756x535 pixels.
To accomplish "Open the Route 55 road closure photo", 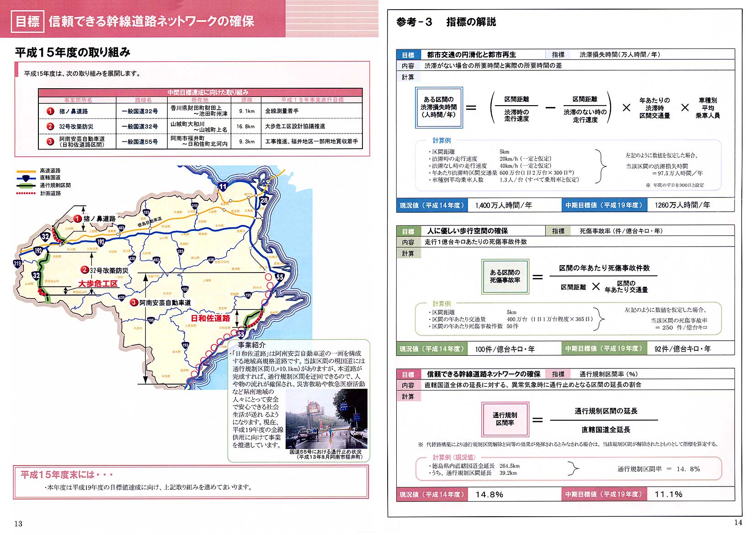I will point(326,419).
